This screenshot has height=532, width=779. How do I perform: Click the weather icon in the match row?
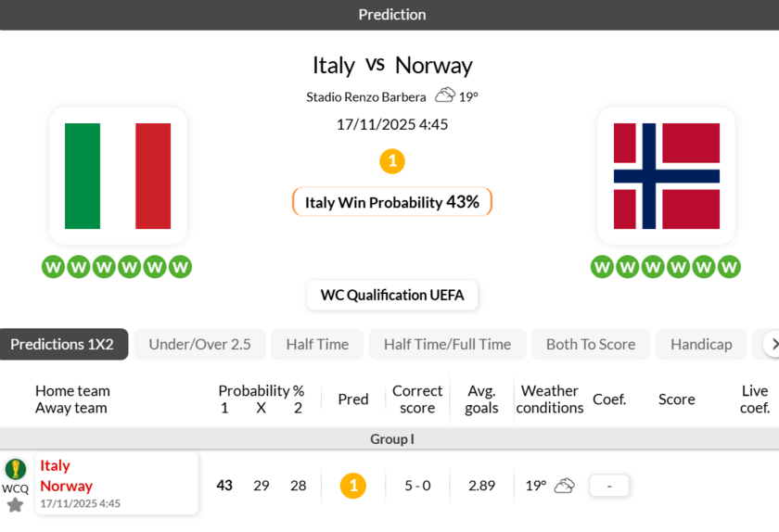click(x=564, y=486)
